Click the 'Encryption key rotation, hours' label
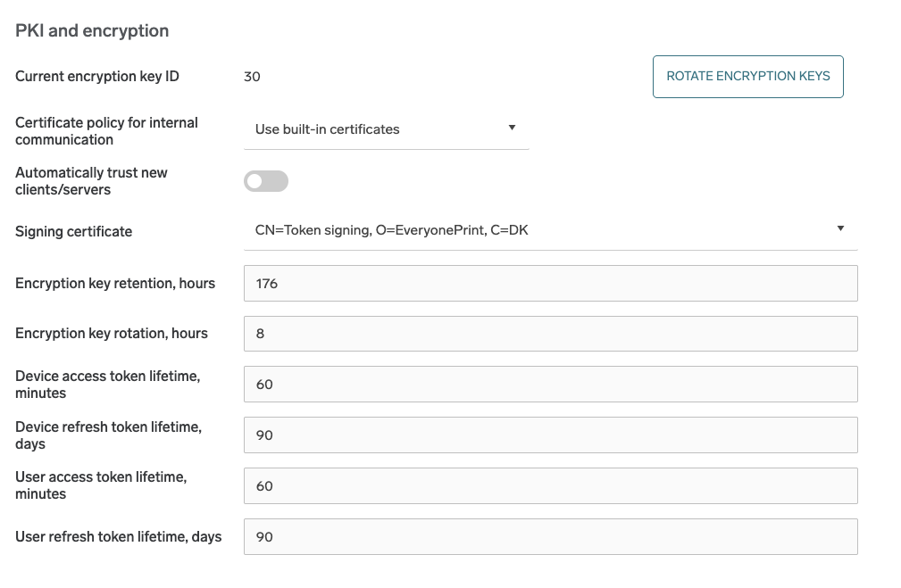Screen dimensions: 901x588 tap(112, 334)
